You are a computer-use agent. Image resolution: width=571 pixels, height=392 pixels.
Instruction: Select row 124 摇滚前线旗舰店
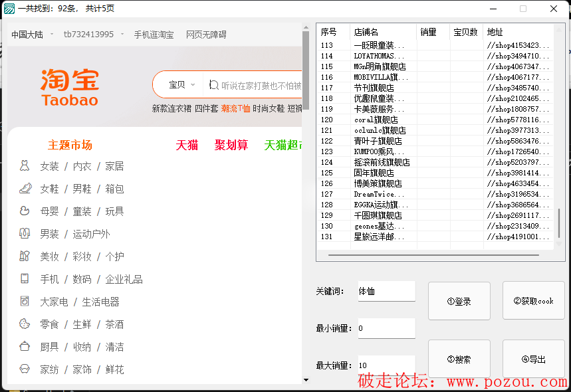(435, 162)
